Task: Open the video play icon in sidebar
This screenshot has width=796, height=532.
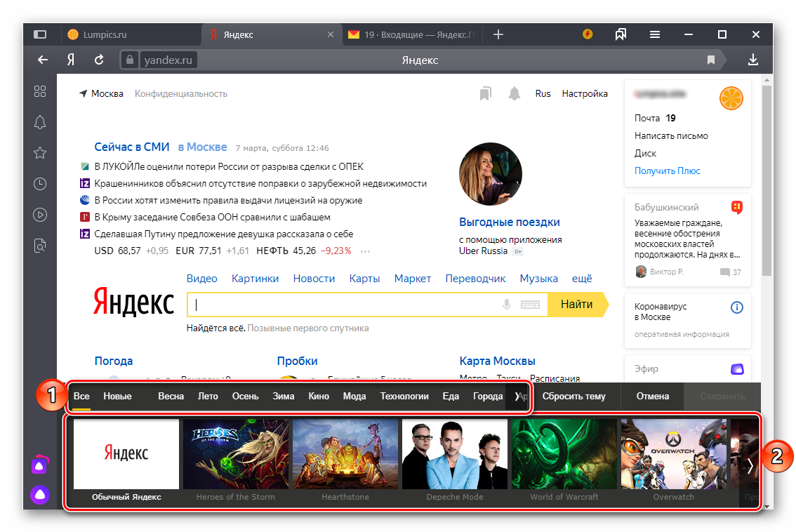Action: (39, 215)
